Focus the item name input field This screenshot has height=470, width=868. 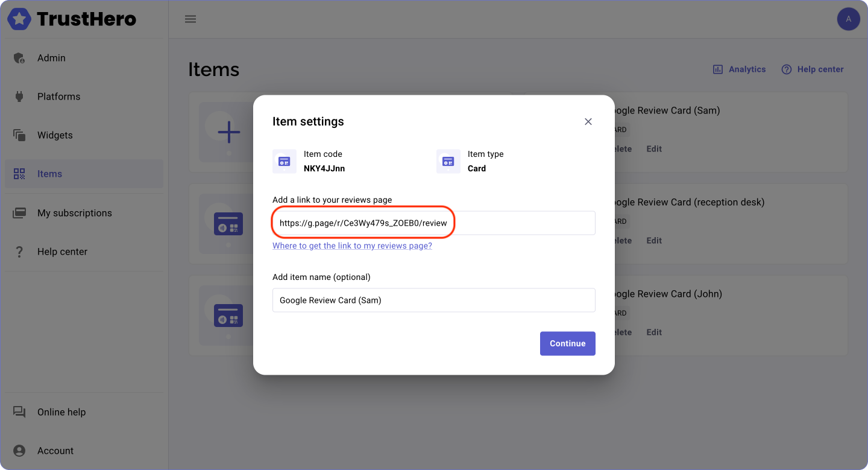point(433,300)
